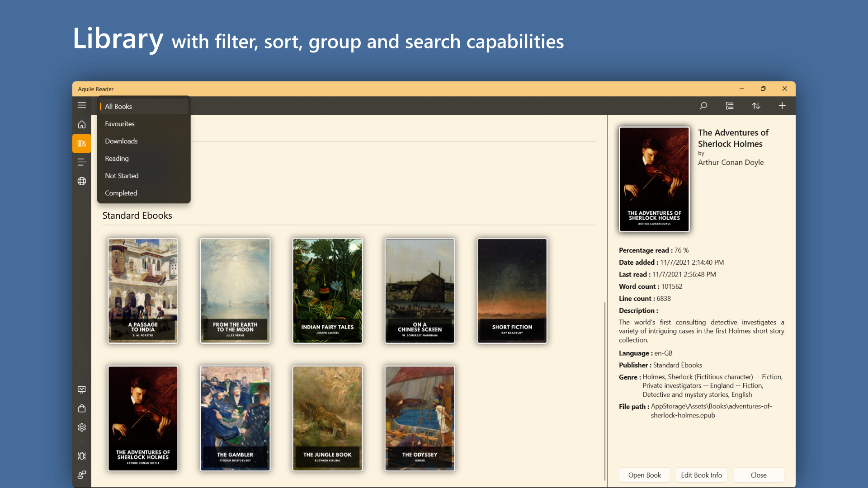Select the Home icon in the sidebar
The image size is (868, 488).
coord(82,125)
